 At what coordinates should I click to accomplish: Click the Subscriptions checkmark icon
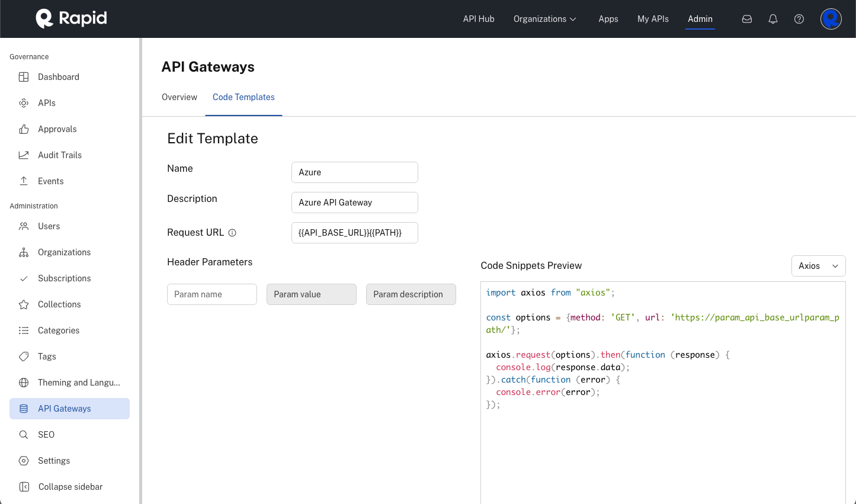click(x=24, y=278)
